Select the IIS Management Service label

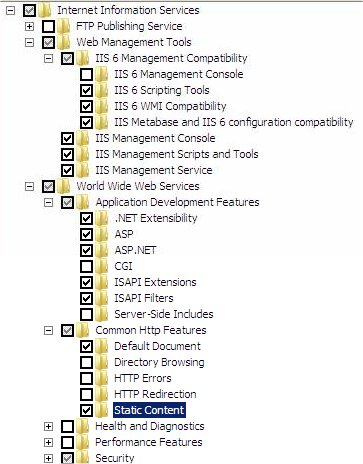pyautogui.click(x=154, y=170)
